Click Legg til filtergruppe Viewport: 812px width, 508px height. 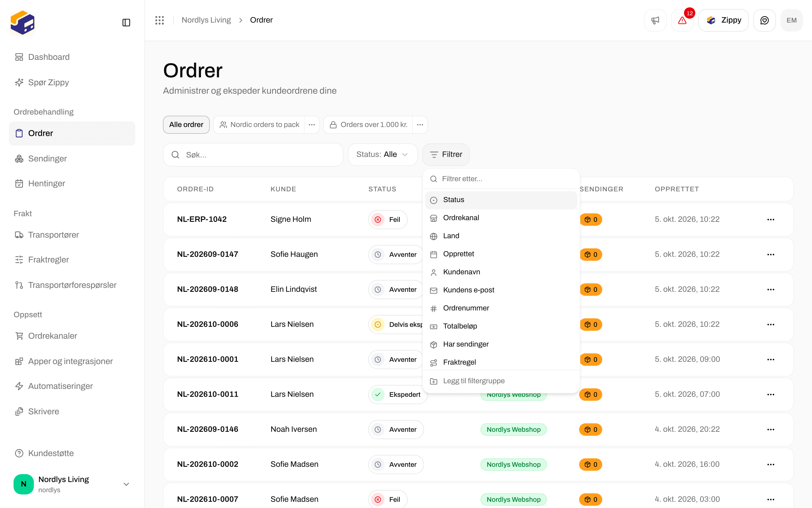pyautogui.click(x=501, y=381)
